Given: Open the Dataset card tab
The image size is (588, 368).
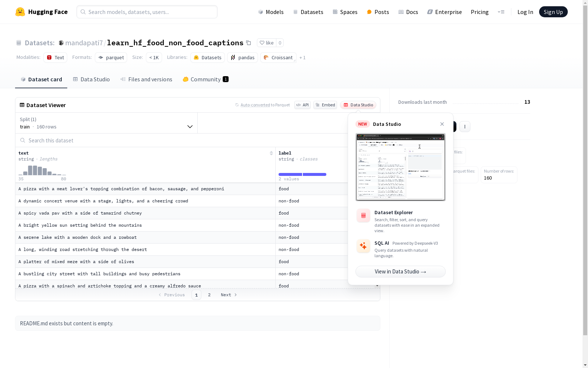Looking at the screenshot, I should 41,79.
